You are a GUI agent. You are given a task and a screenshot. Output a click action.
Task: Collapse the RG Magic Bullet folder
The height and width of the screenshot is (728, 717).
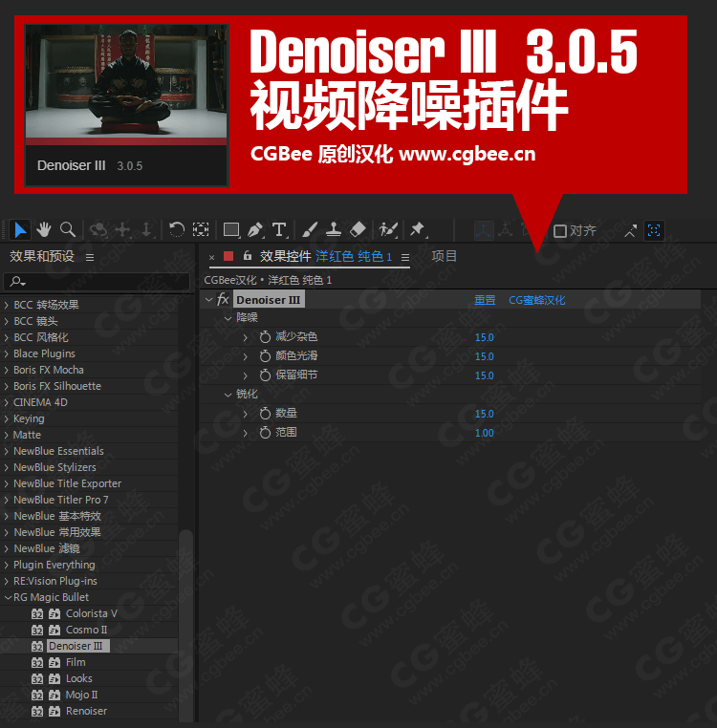click(x=8, y=597)
